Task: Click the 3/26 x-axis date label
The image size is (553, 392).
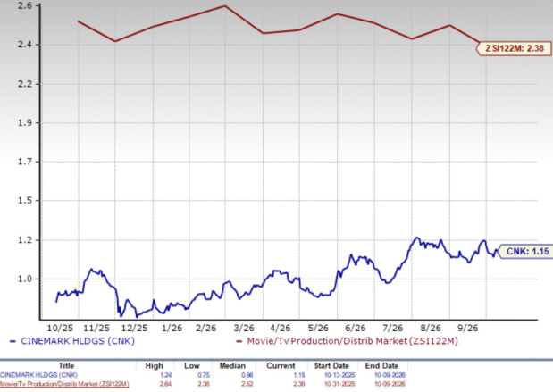Action: pyautogui.click(x=244, y=328)
